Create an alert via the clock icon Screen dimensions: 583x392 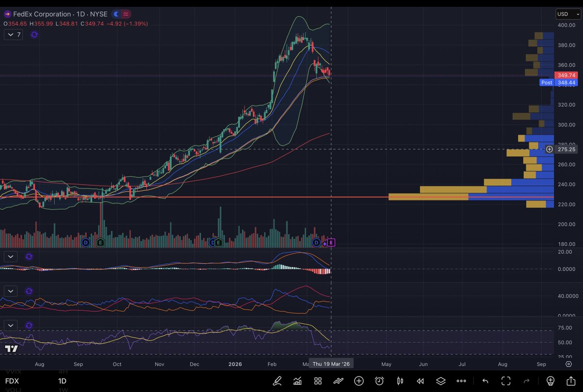[379, 381]
